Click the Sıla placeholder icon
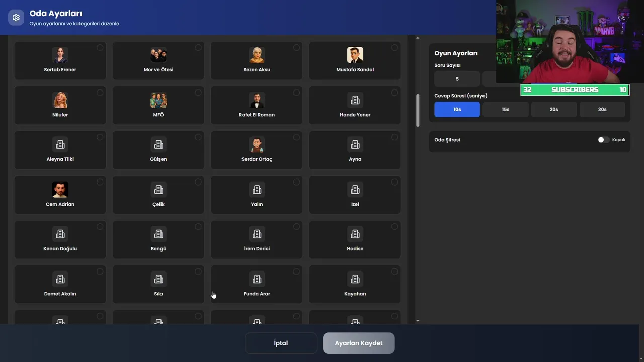The width and height of the screenshot is (644, 362). (x=158, y=279)
